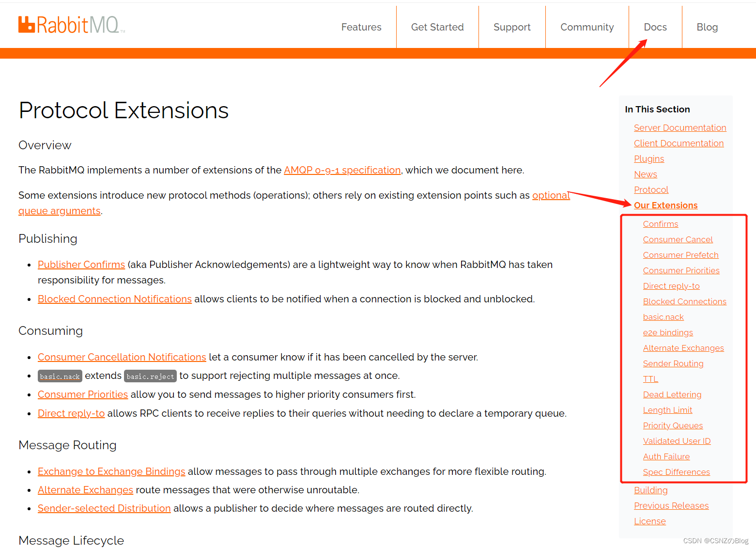Select Our Extensions in the sidebar
Image resolution: width=756 pixels, height=549 pixels.
(x=666, y=205)
